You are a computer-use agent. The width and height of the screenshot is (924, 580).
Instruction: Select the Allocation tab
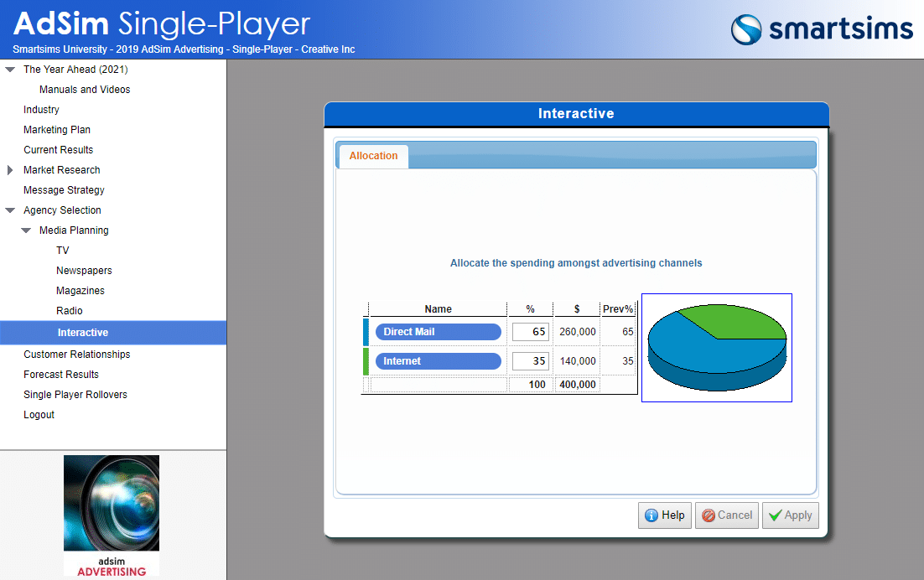coord(373,156)
